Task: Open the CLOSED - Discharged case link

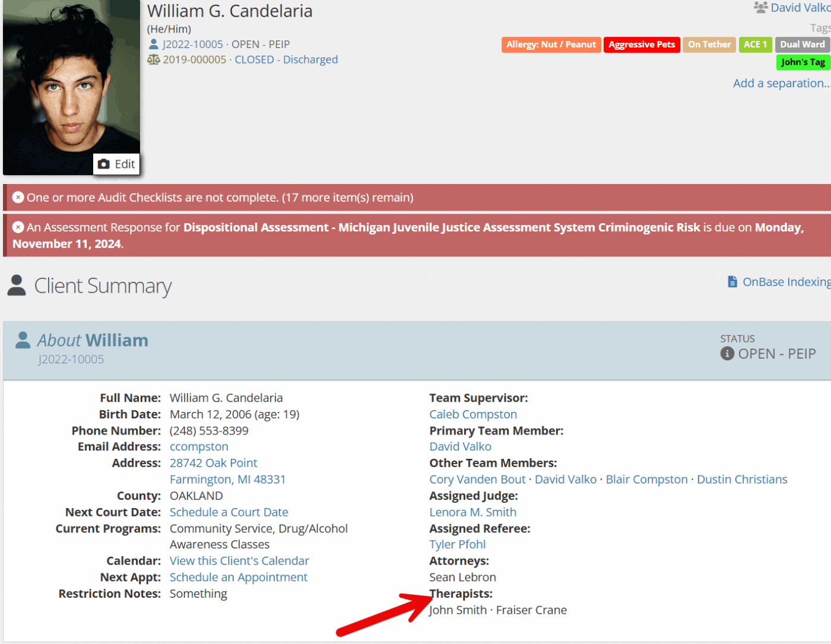Action: tap(286, 60)
